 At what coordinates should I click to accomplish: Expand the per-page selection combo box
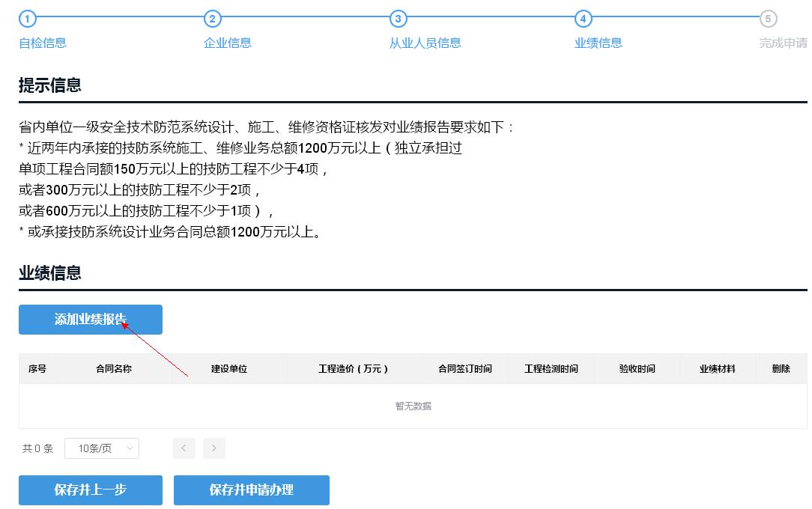click(101, 448)
